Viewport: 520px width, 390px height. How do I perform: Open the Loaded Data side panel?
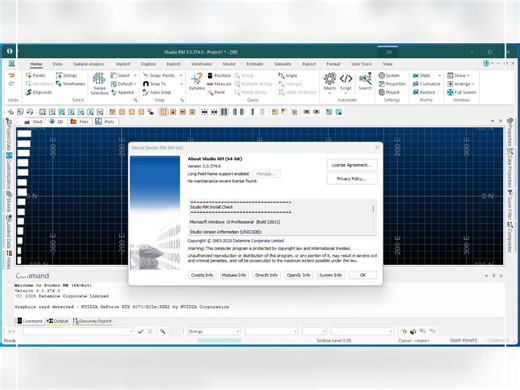[x=9, y=231]
